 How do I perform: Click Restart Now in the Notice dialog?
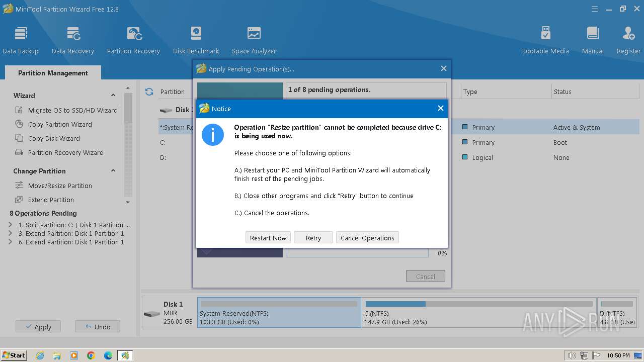coord(268,238)
